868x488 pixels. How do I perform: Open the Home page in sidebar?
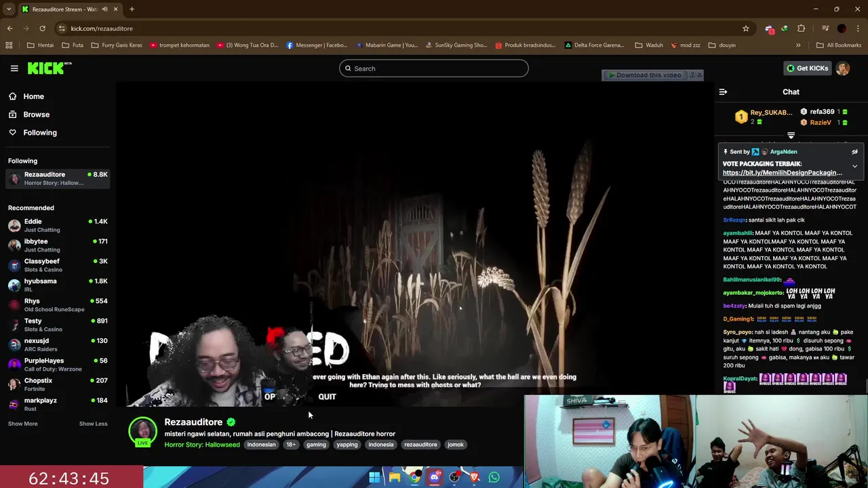(x=33, y=96)
